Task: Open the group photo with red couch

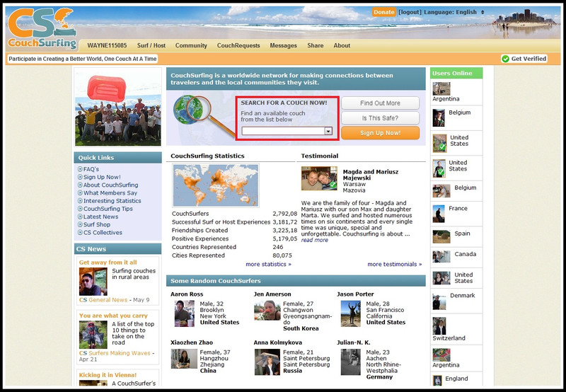Action: click(118, 108)
